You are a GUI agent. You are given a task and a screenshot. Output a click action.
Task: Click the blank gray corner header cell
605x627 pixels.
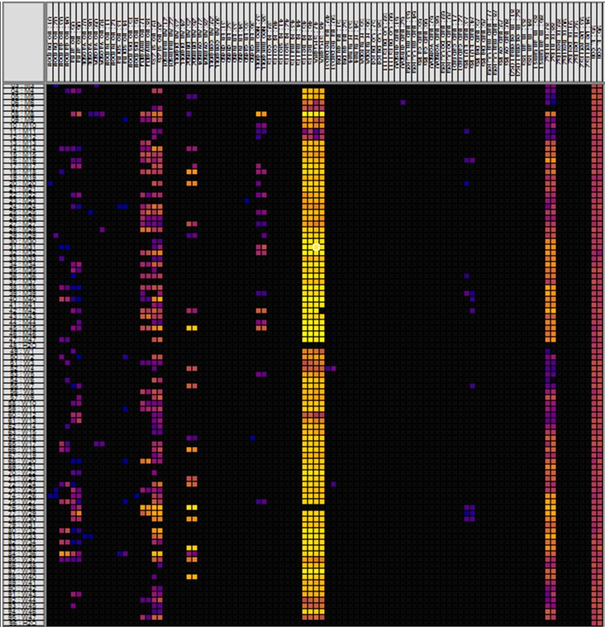tap(23, 42)
